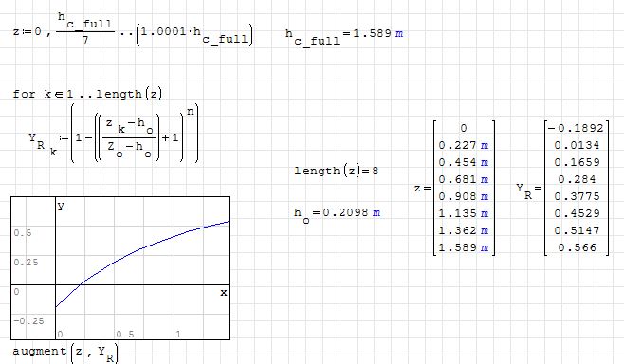Select the 0.5147 value in Y_R vector

(577, 230)
